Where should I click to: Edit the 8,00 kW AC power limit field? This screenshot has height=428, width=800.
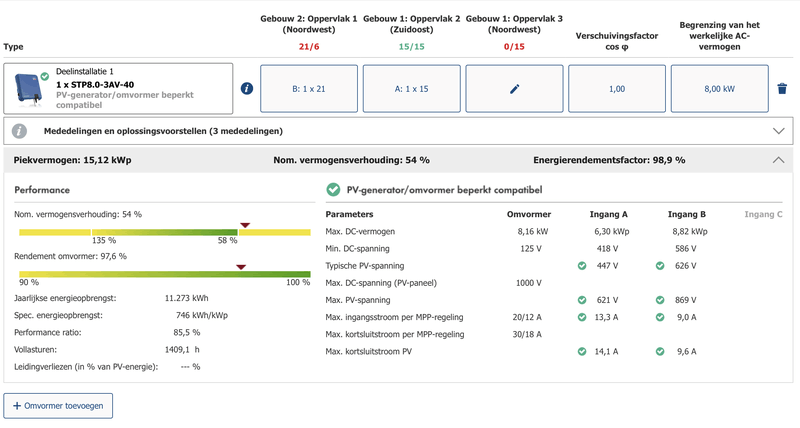[719, 89]
